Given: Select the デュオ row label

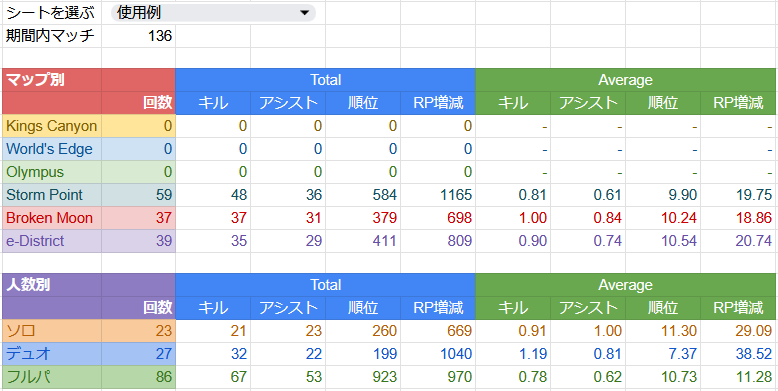Looking at the screenshot, I should tap(52, 354).
